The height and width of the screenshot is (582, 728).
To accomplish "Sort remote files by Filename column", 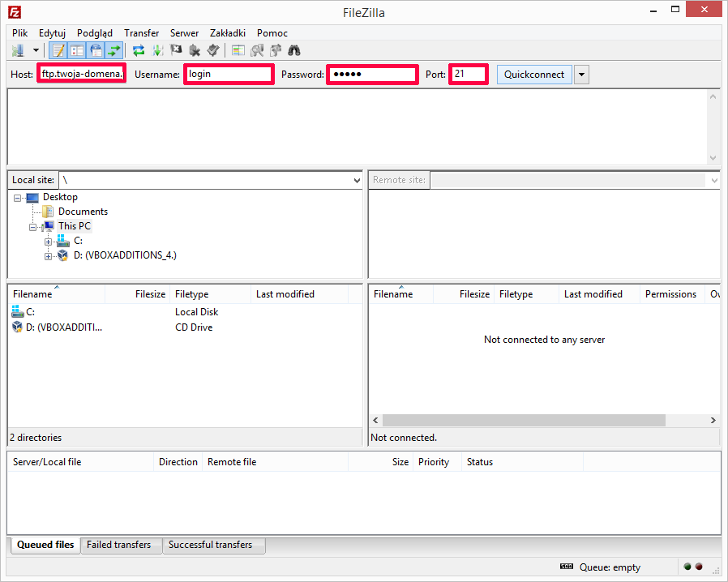I will tap(401, 294).
